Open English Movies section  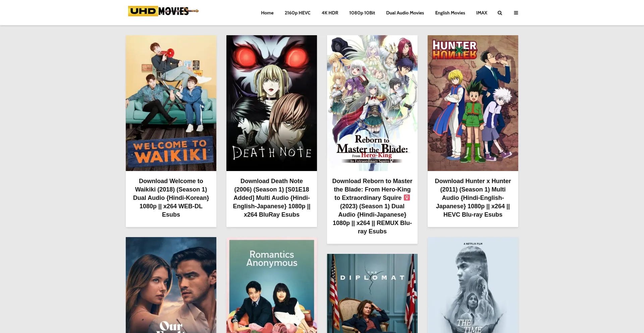(450, 13)
